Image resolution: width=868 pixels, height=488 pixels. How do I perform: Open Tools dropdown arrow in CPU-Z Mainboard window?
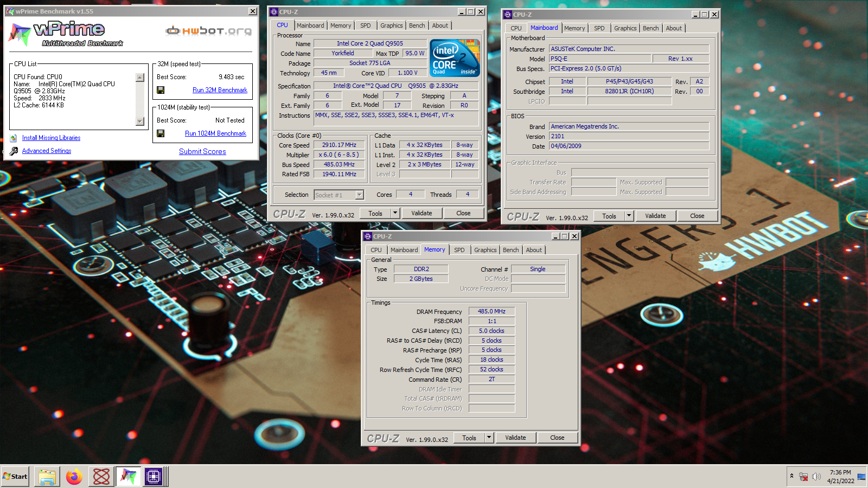pyautogui.click(x=629, y=216)
